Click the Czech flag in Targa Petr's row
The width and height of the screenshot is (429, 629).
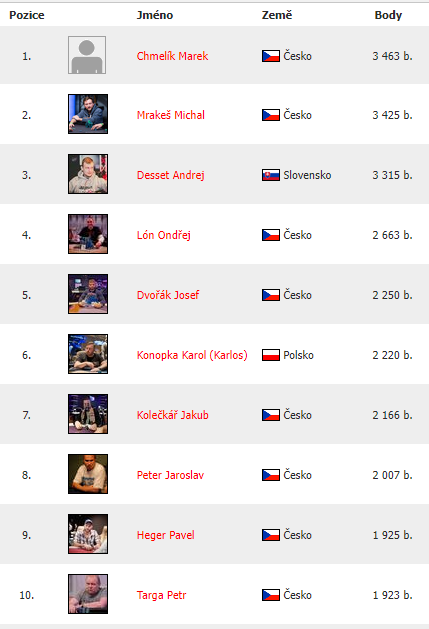271,595
